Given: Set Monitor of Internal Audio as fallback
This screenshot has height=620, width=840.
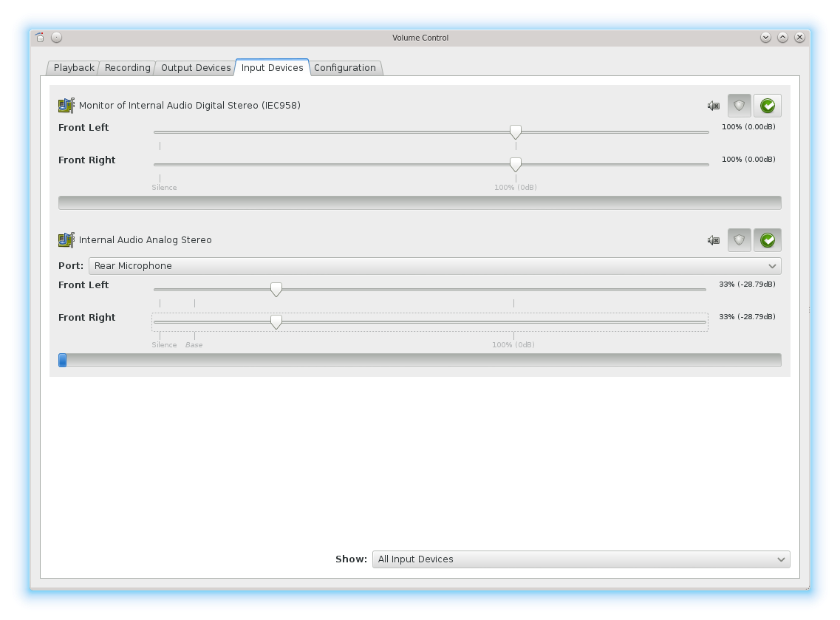Looking at the screenshot, I should tap(767, 106).
